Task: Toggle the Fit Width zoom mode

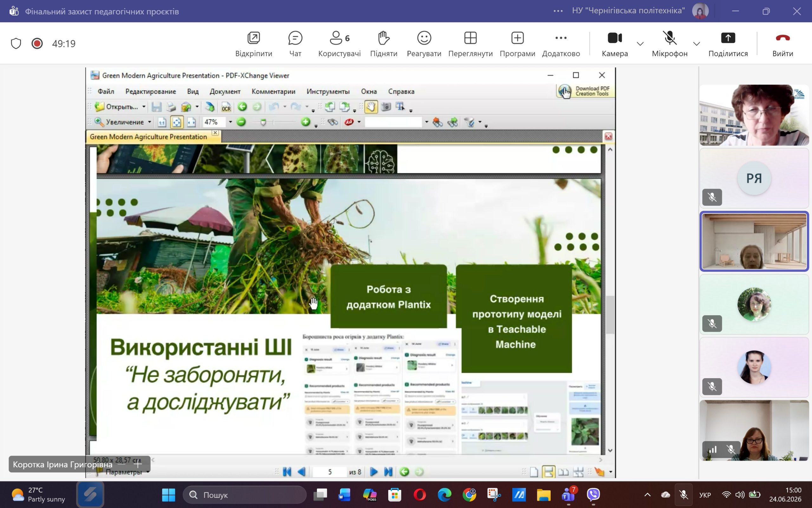Action: pyautogui.click(x=191, y=122)
